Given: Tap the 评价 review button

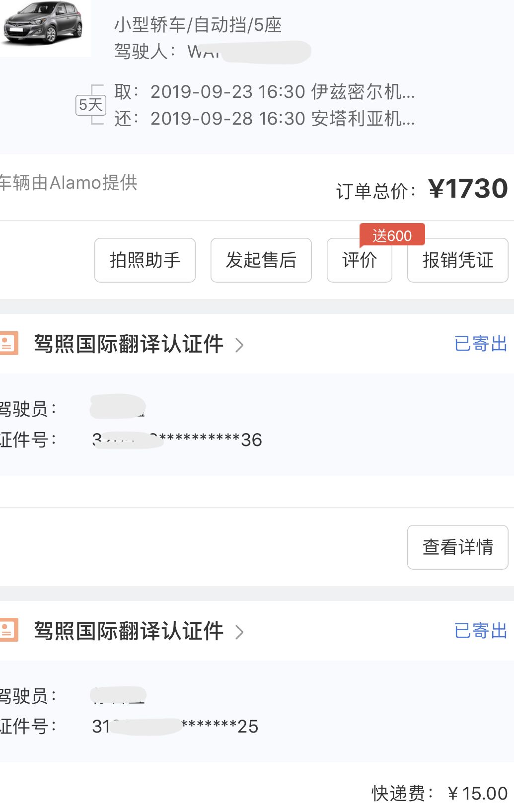Looking at the screenshot, I should pyautogui.click(x=360, y=260).
